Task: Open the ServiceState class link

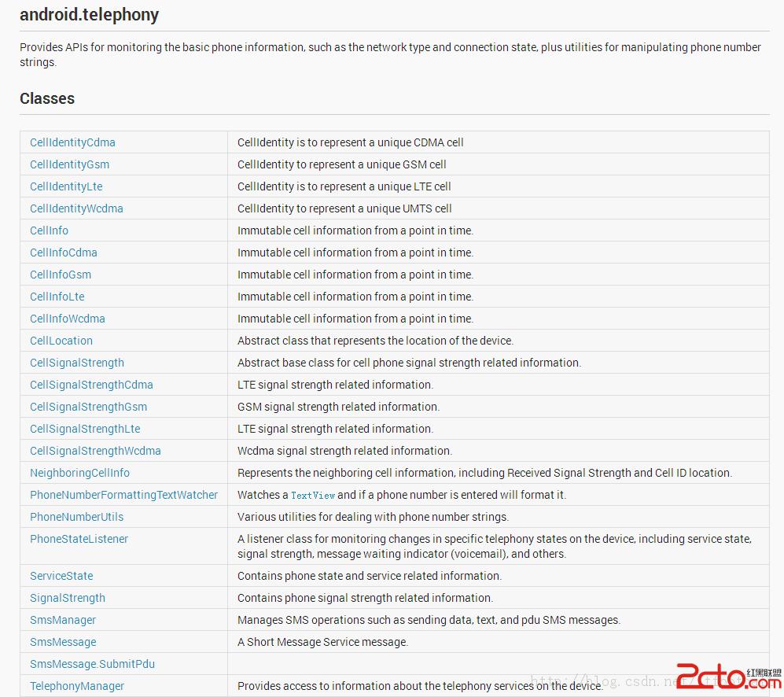Action: [61, 576]
